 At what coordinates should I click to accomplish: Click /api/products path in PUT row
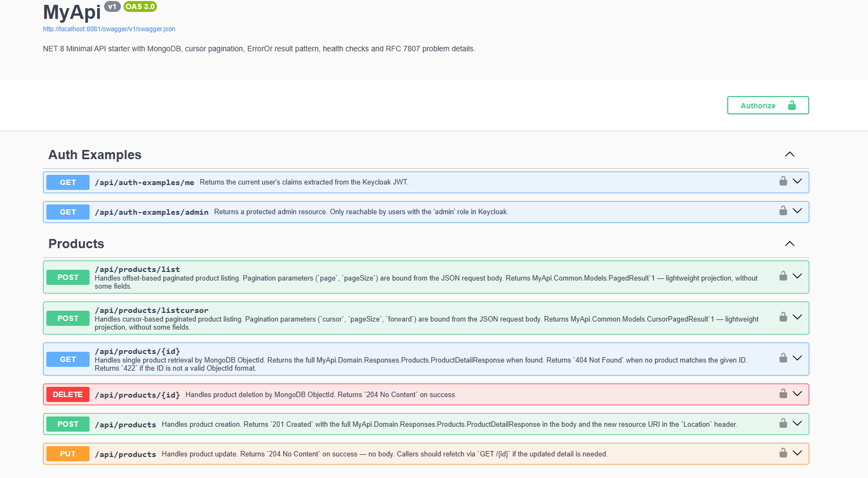(x=126, y=454)
